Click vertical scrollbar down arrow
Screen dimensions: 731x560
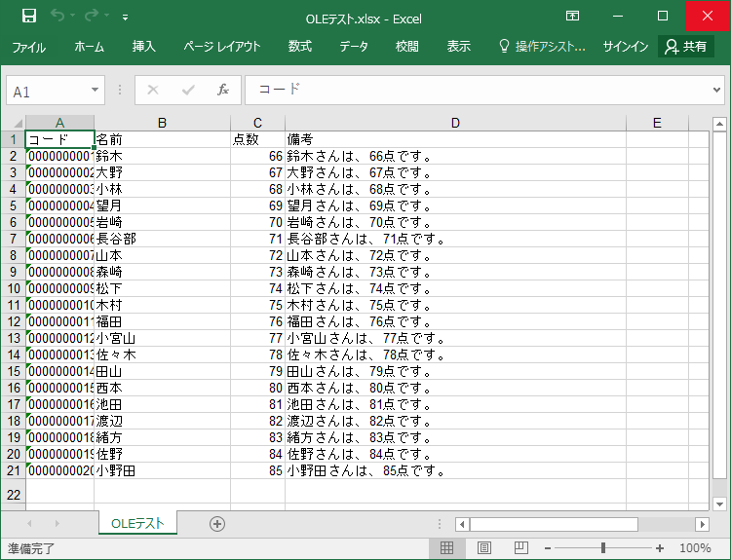[719, 504]
